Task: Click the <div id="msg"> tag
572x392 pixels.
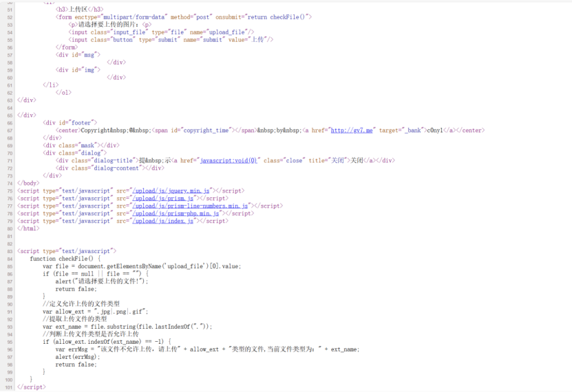Action: coord(78,55)
